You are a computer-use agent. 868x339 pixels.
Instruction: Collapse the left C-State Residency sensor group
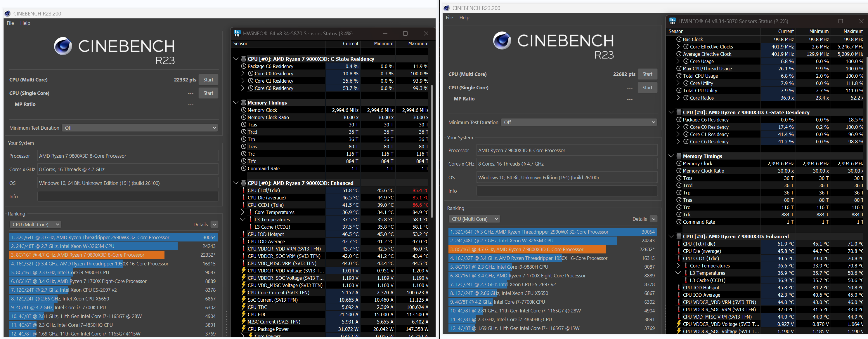click(235, 59)
